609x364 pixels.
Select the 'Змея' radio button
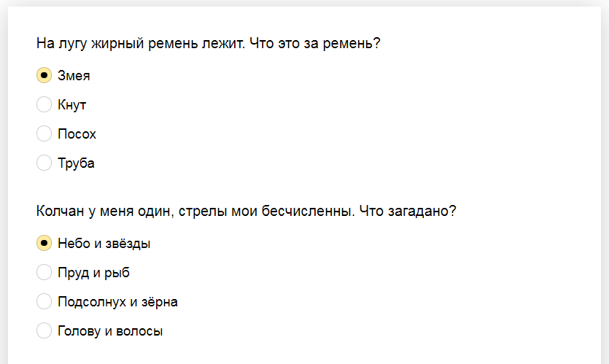click(44, 75)
